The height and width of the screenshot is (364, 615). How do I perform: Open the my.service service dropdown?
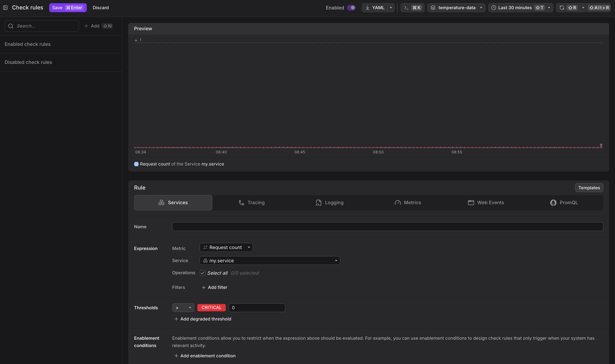(270, 261)
